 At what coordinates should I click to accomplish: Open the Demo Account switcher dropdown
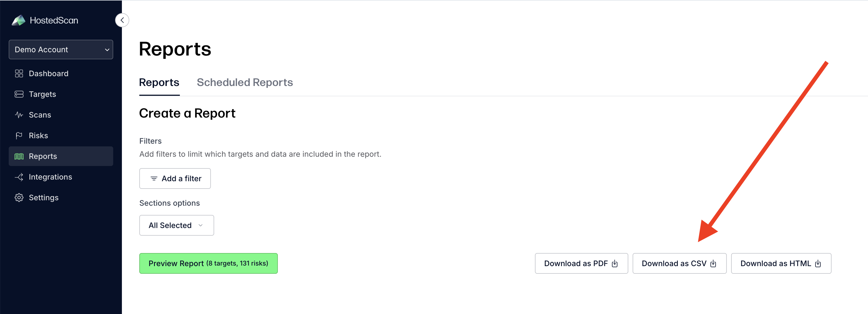tap(61, 50)
